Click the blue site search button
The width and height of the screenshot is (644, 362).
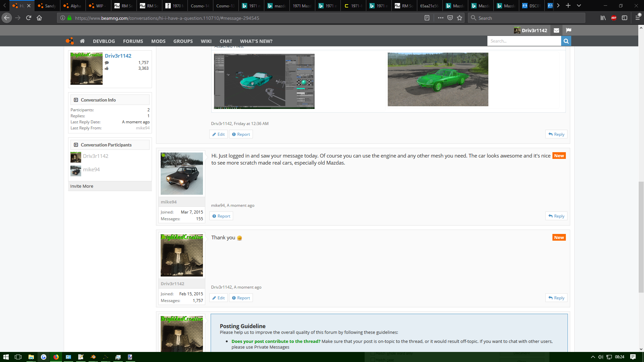tap(566, 41)
